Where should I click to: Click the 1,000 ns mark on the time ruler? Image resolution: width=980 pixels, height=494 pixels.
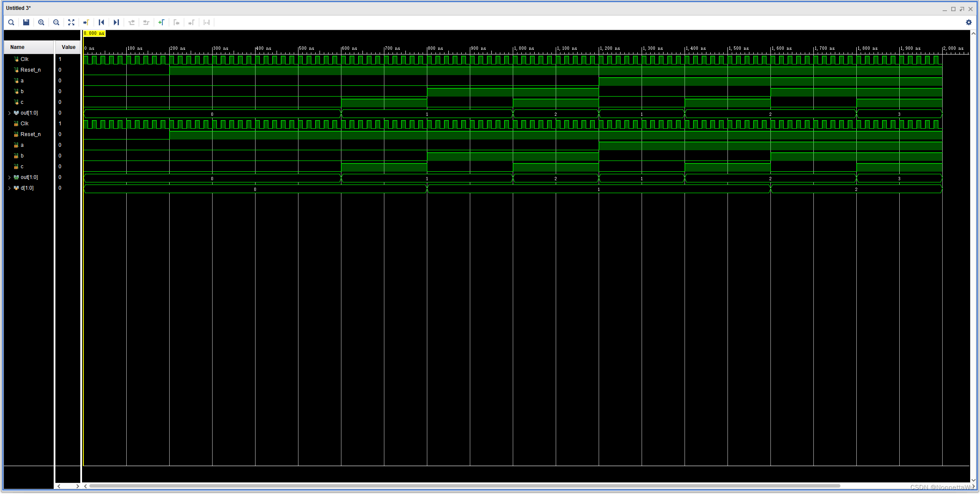coord(523,48)
